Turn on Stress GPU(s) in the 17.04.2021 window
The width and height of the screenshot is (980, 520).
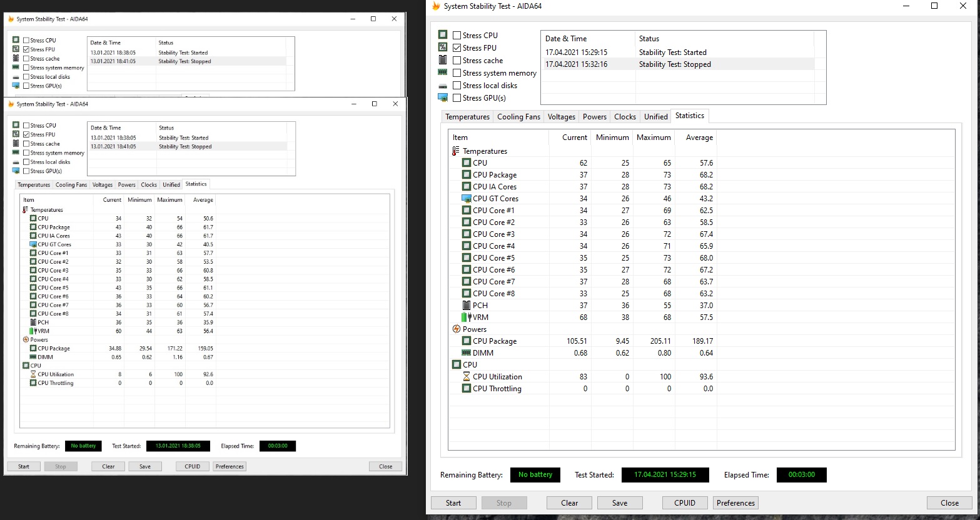pos(457,98)
